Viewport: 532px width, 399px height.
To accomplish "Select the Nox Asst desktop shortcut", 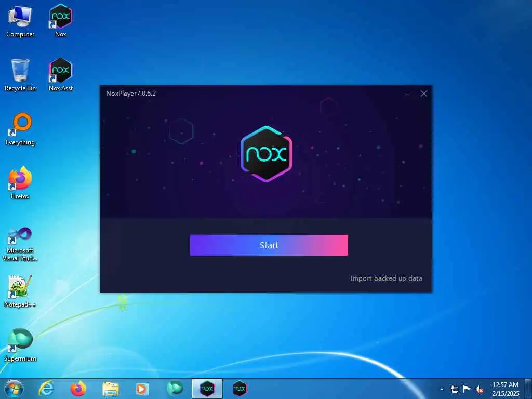I will [61, 75].
